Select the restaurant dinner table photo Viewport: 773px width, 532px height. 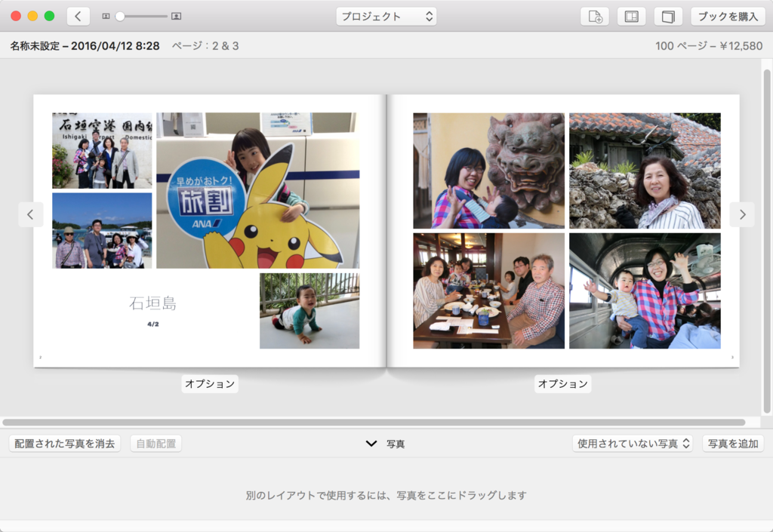point(488,291)
